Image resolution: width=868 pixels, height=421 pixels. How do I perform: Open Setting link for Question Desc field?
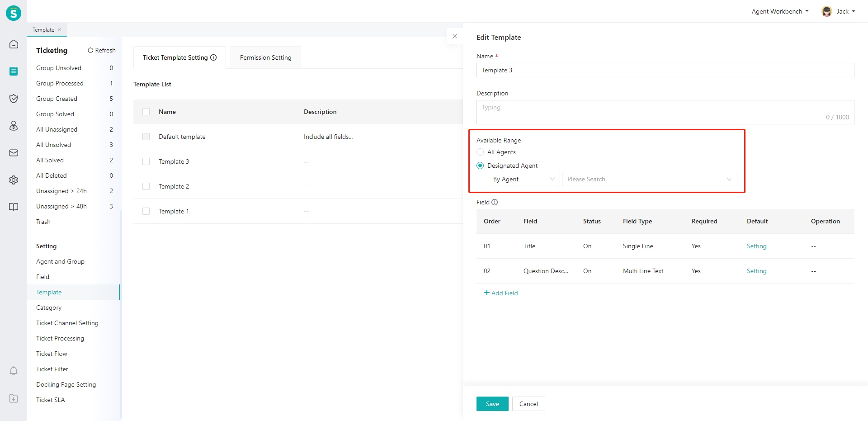(756, 271)
